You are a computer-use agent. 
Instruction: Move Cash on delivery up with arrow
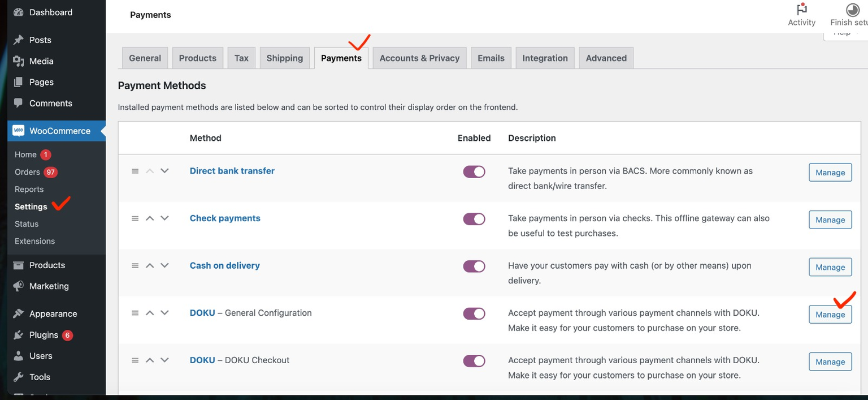(150, 265)
